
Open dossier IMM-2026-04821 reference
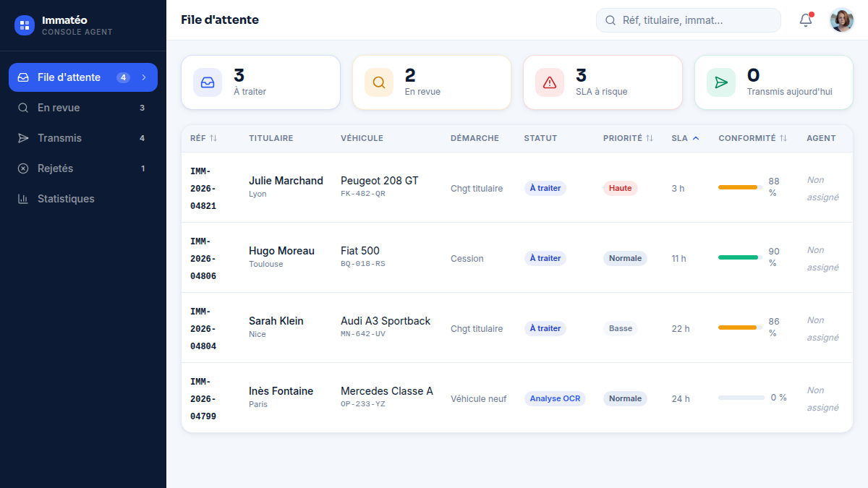[203, 189]
